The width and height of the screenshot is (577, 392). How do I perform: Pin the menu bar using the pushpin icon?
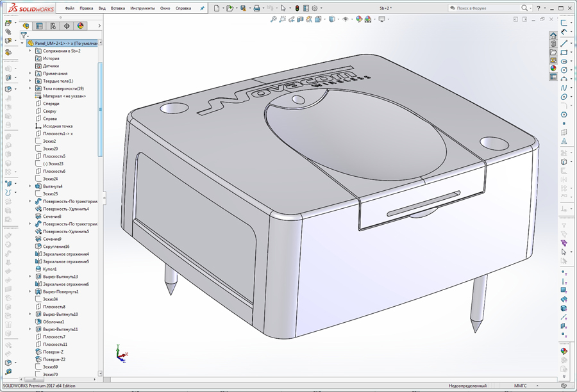point(202,8)
